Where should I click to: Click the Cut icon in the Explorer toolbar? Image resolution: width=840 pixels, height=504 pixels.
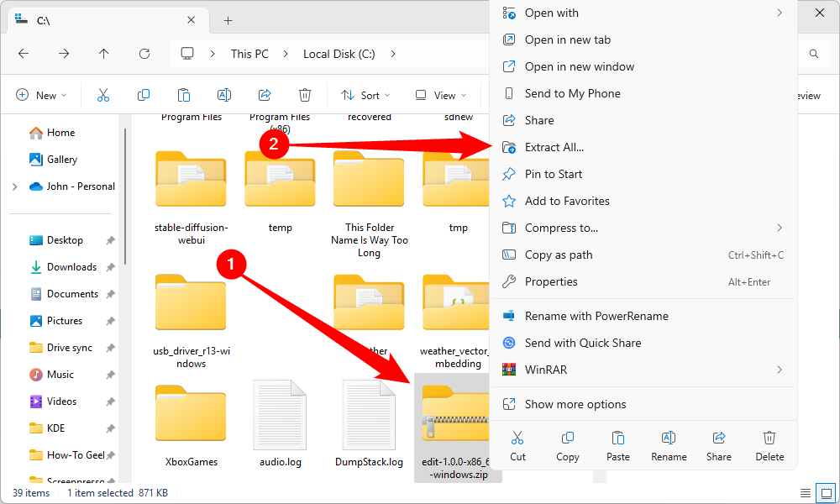102,95
